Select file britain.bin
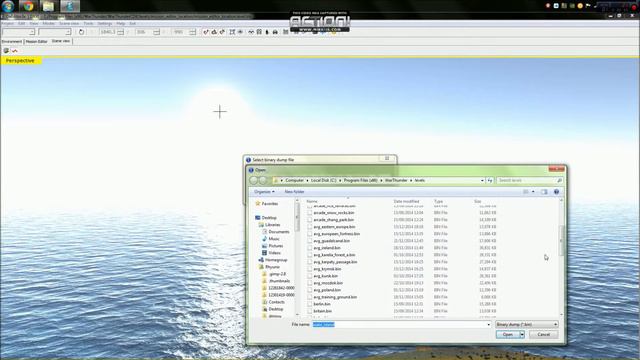The height and width of the screenshot is (360, 640). pos(320,311)
